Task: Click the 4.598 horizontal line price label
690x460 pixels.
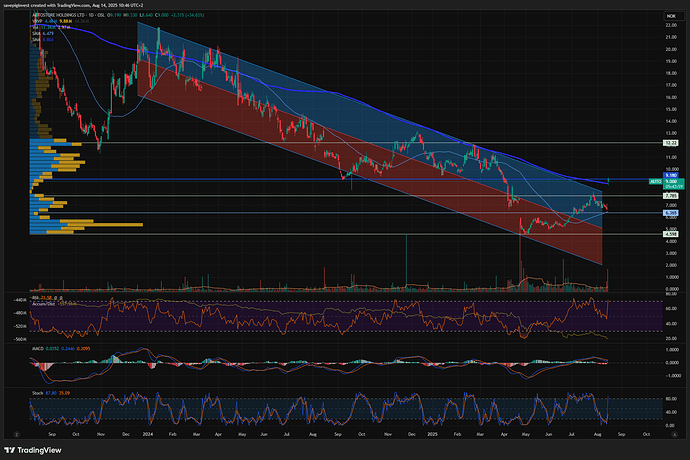Action: coord(671,234)
